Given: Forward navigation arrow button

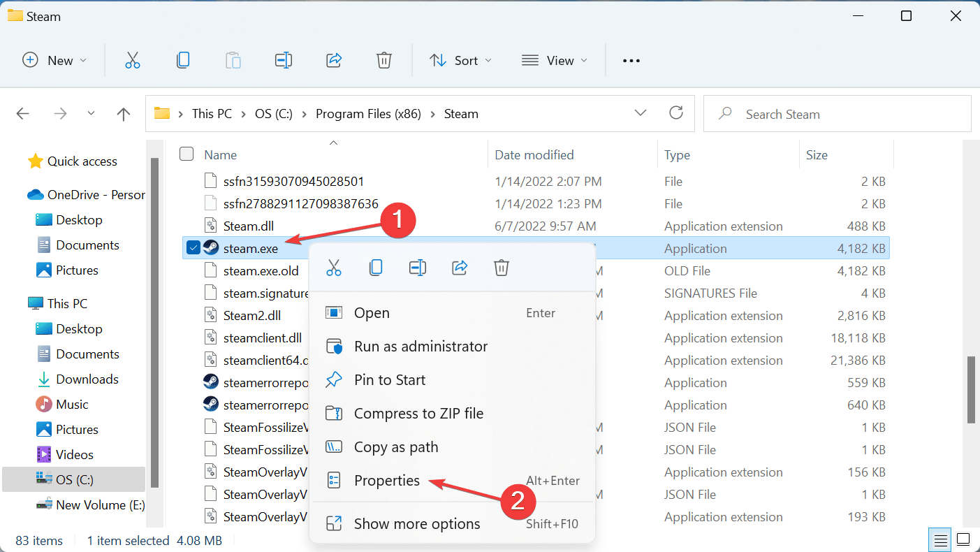Looking at the screenshot, I should [61, 114].
